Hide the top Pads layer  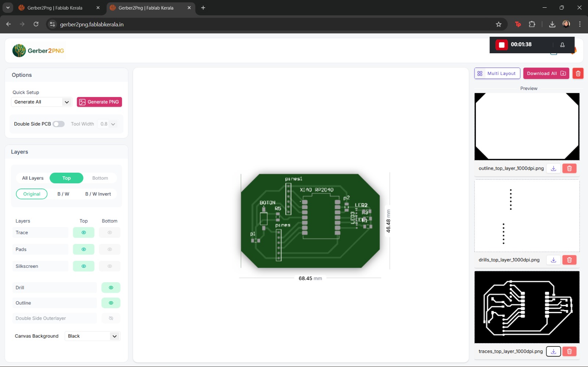point(84,249)
